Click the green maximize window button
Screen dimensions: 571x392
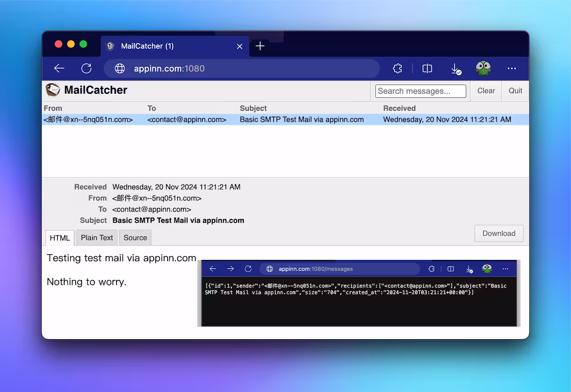(83, 44)
